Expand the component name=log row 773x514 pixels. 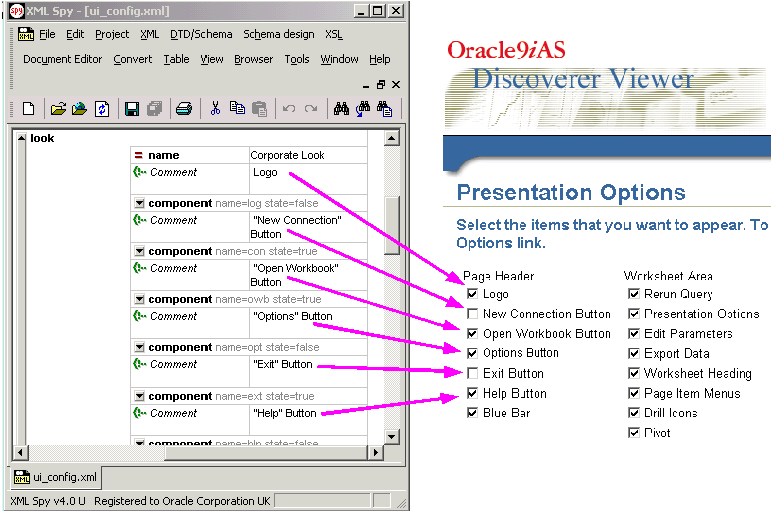140,203
